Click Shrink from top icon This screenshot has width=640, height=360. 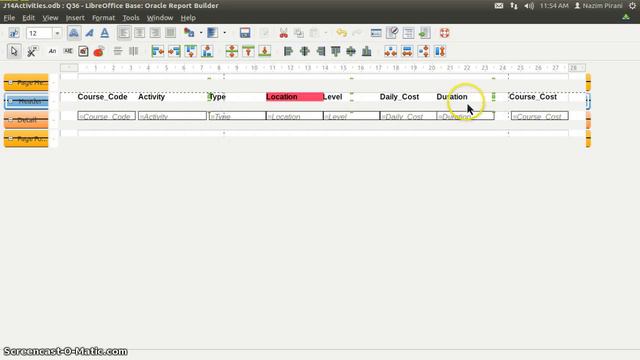pyautogui.click(x=248, y=51)
